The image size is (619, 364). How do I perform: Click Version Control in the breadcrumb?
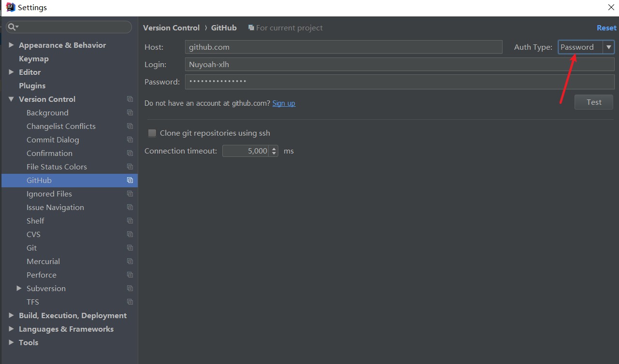pyautogui.click(x=171, y=28)
